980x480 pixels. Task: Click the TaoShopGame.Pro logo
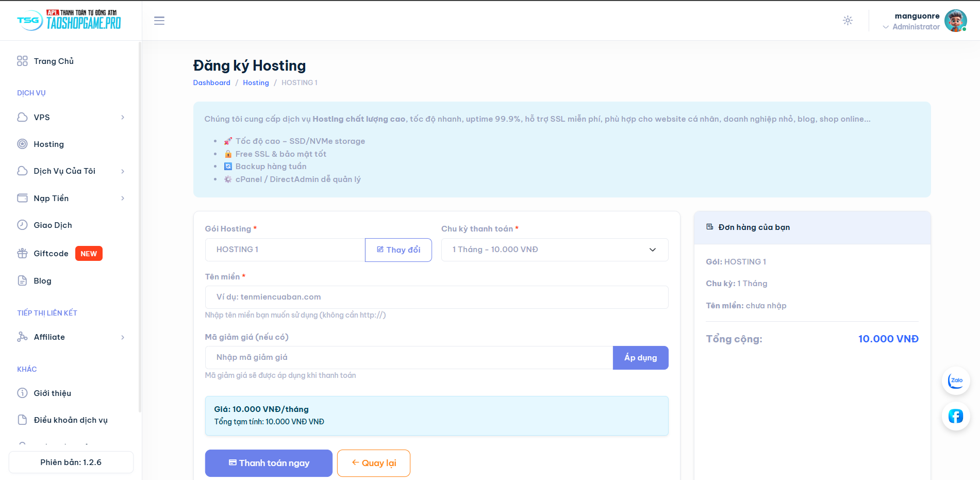coord(70,21)
